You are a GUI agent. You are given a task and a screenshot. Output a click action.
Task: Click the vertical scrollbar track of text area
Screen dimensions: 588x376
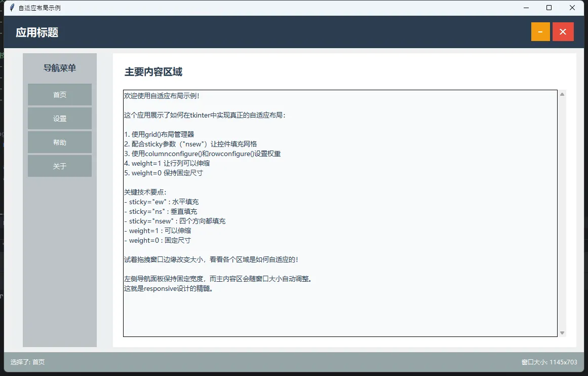(x=562, y=213)
